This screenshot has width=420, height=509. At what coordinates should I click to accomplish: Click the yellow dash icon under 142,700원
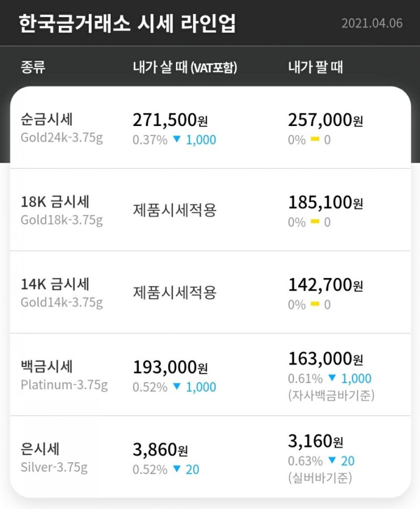click(x=315, y=304)
